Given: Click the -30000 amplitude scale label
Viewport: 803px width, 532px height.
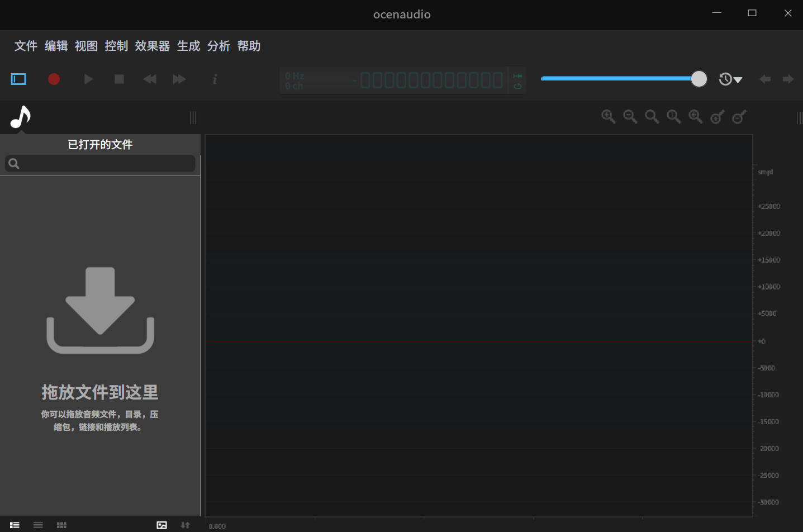Looking at the screenshot, I should click(768, 502).
